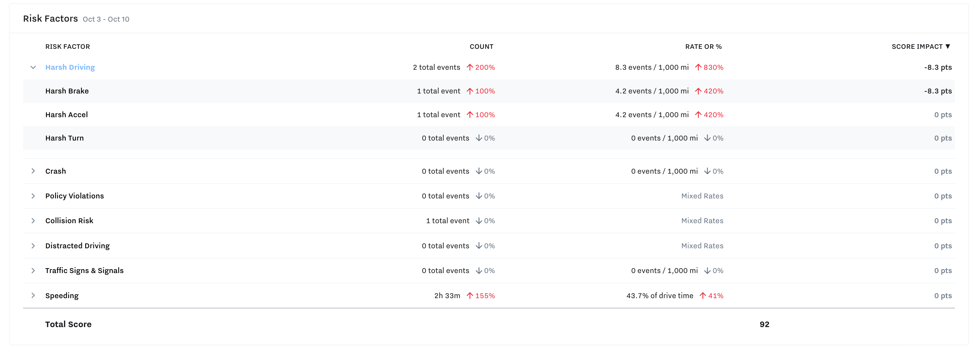Expand Traffic Signs & Signals chevron
This screenshot has width=980, height=348.
pos(33,270)
